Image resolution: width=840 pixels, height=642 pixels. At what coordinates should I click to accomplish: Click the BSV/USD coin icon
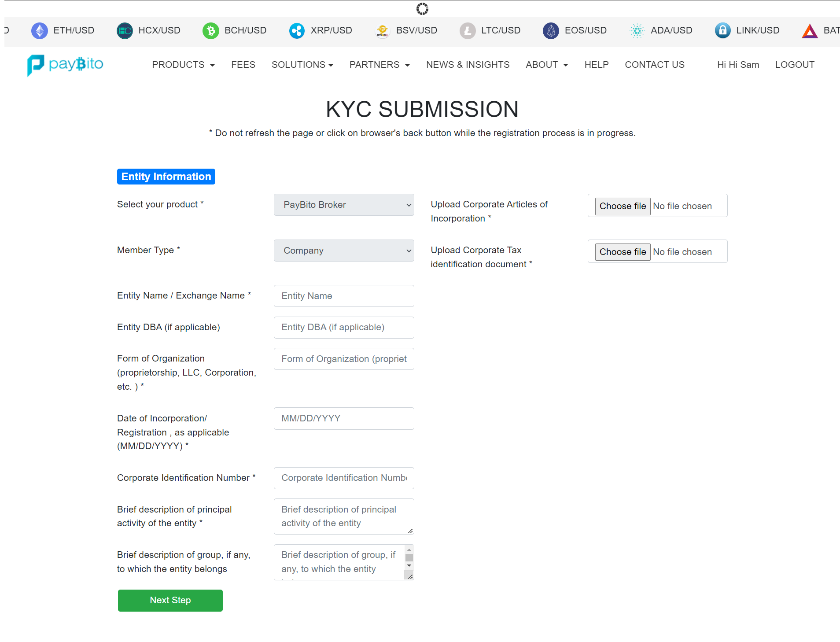[382, 30]
